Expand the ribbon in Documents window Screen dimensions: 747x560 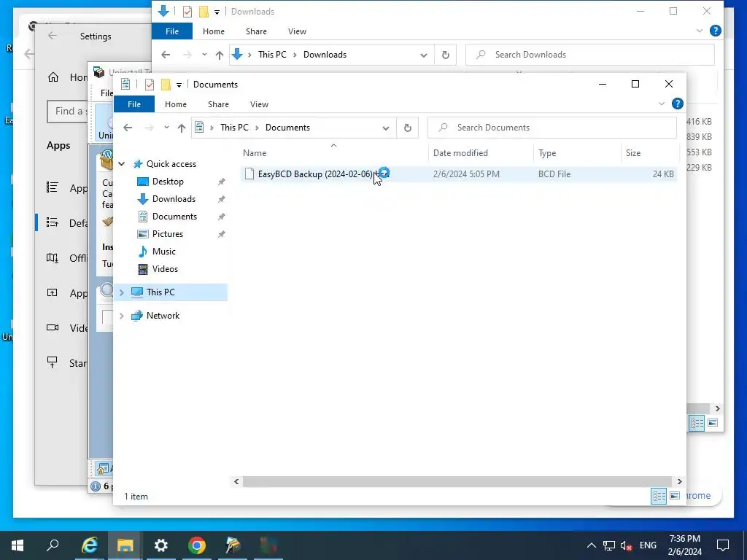pos(661,104)
